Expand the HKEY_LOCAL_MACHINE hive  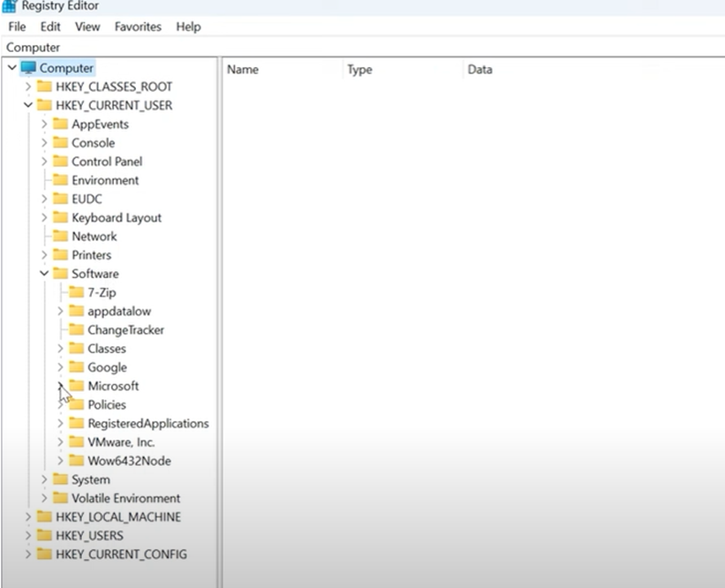(30, 516)
